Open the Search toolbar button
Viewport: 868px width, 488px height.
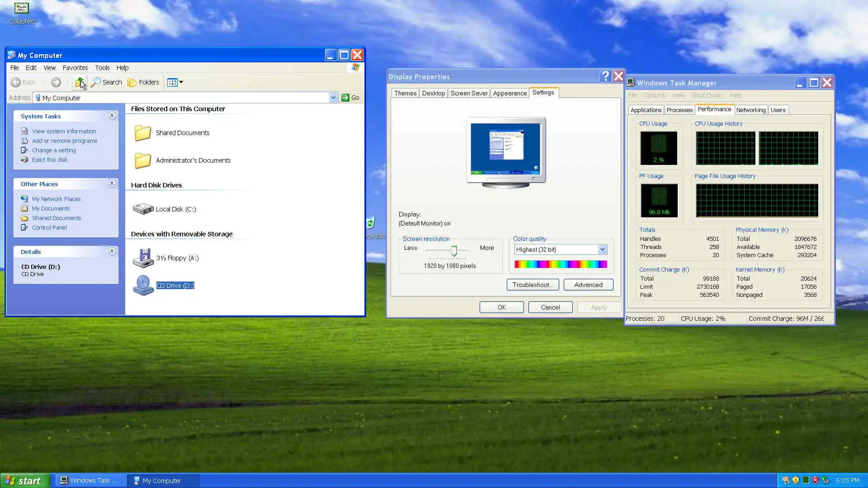pyautogui.click(x=106, y=82)
